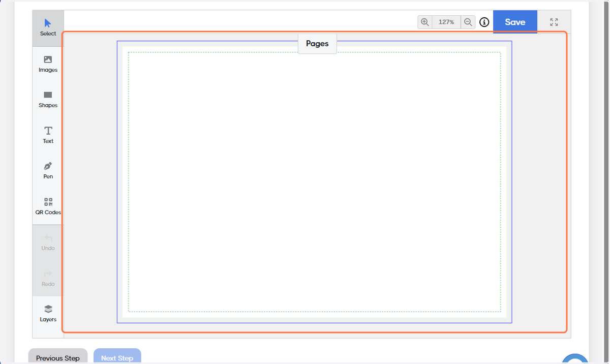Click inside the blank canvas page

(x=314, y=182)
